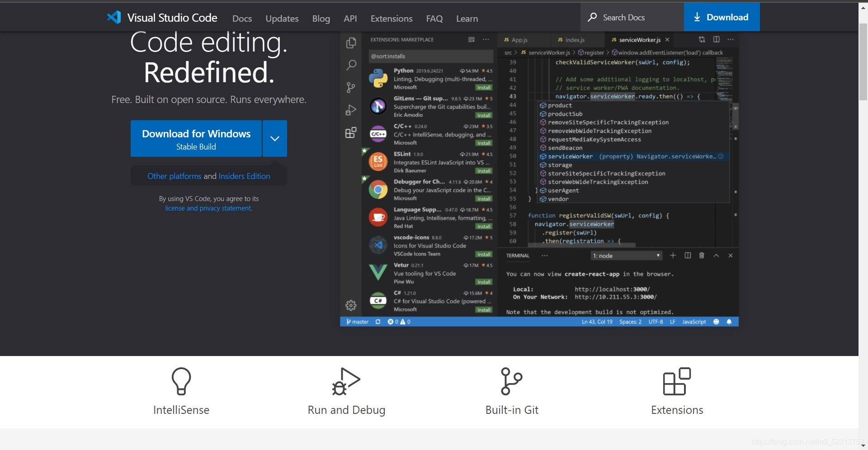The image size is (868, 450).
Task: Go to the Blog nav item
Action: [x=321, y=19]
